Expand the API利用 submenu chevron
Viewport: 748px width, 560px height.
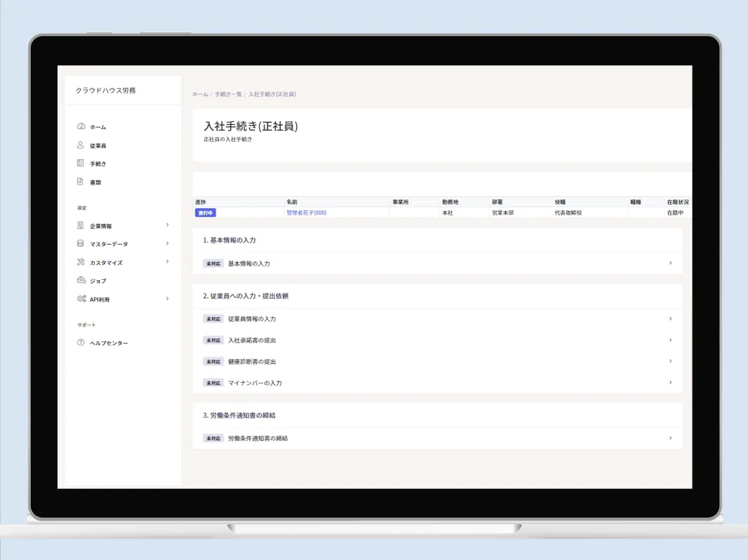tap(167, 299)
